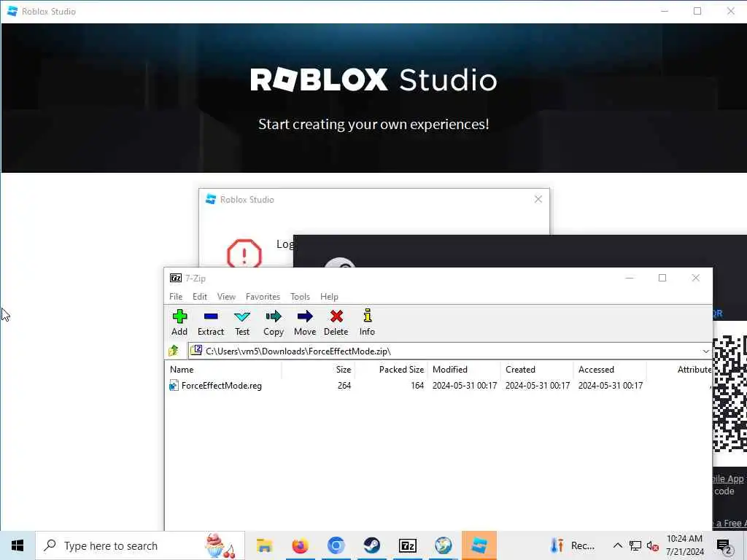This screenshot has width=747, height=560.
Task: Sort by the Packed Size column header
Action: tap(391, 370)
